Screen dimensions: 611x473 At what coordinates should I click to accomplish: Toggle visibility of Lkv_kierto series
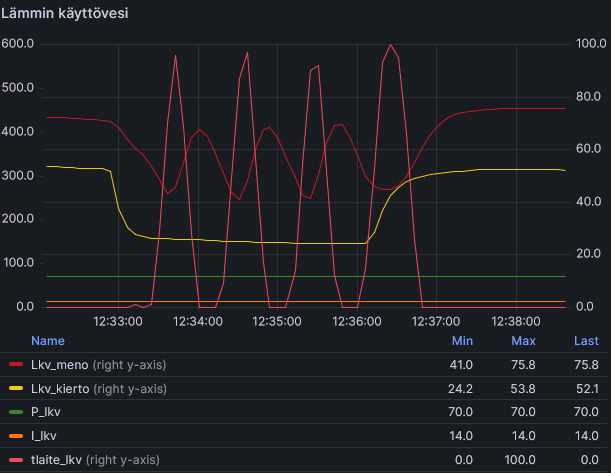60,388
